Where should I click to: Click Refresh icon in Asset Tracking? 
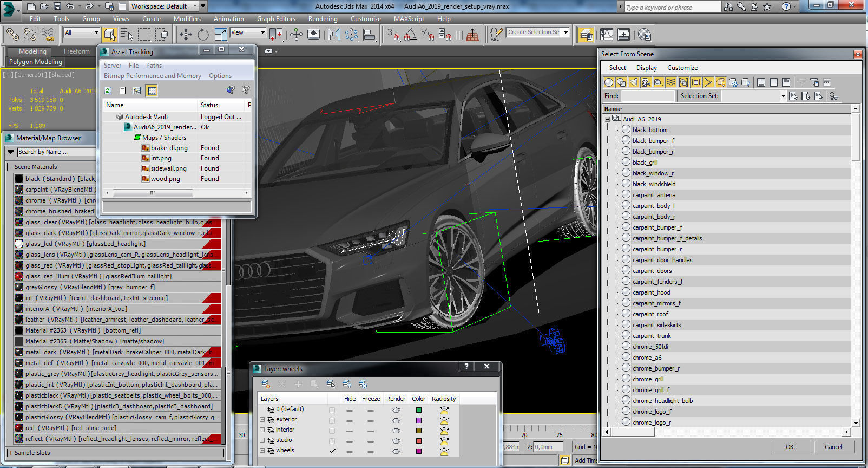[108, 90]
